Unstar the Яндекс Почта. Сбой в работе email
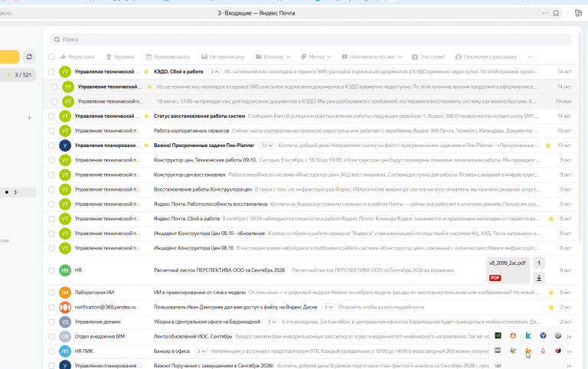Screen dimensions: 588x369 pos(551,219)
